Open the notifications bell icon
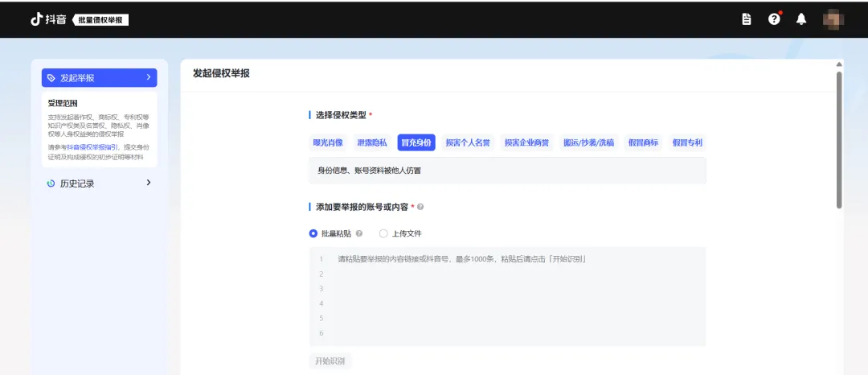 [801, 19]
